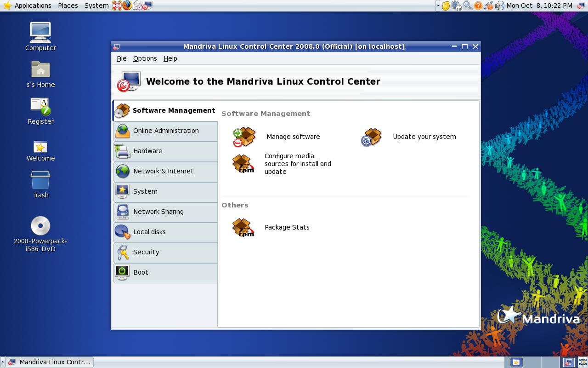Click the Mandriva Linux Control Center taskbar button

point(50,362)
